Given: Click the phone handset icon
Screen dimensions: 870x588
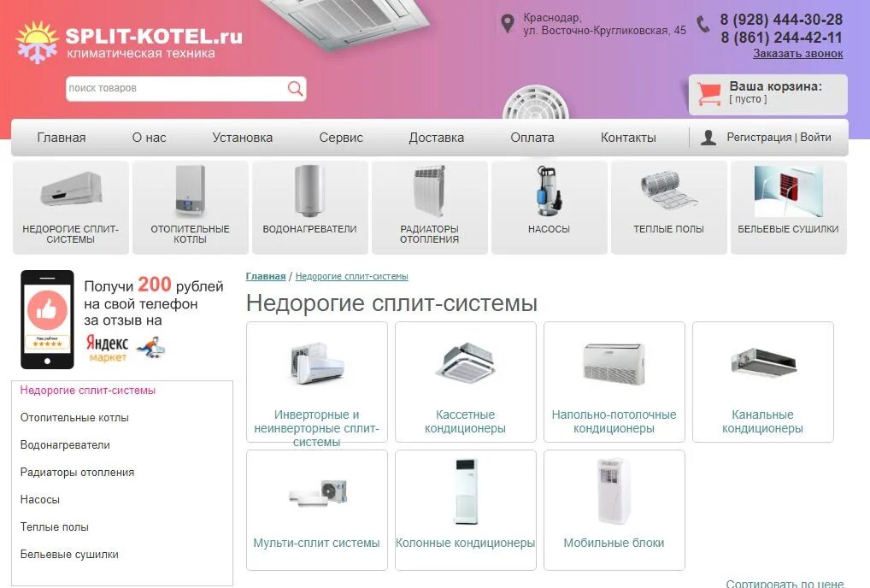Looking at the screenshot, I should click(x=703, y=25).
